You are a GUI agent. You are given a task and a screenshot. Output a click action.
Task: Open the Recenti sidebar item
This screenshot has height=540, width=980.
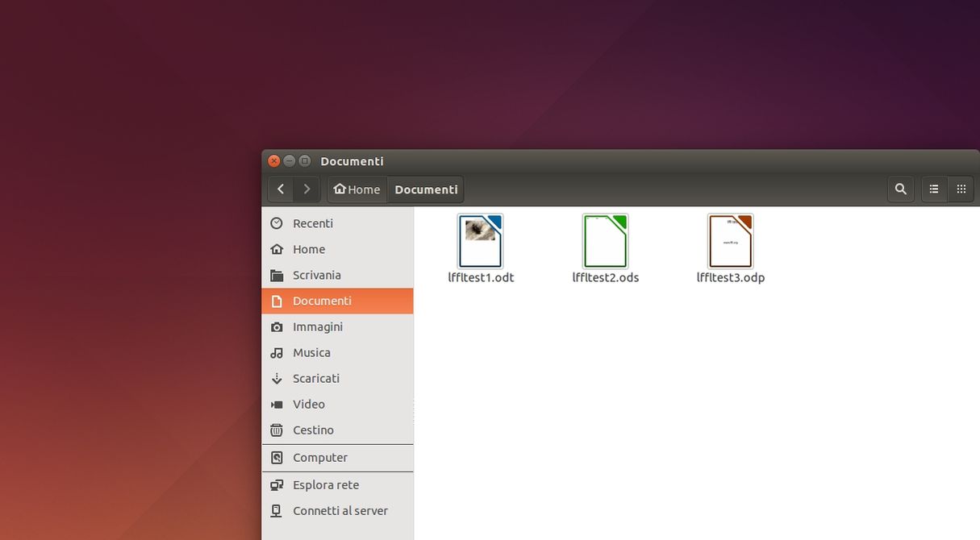point(311,223)
